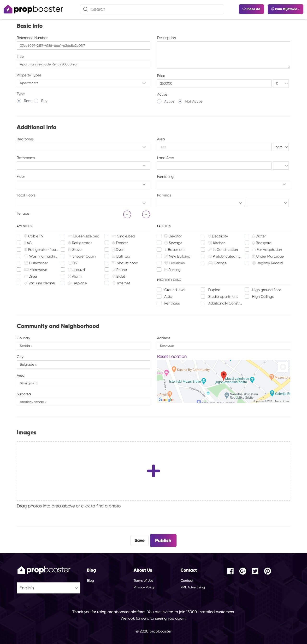This screenshot has width=307, height=644.
Task: Open the Google Plus social icon
Action: [x=242, y=571]
